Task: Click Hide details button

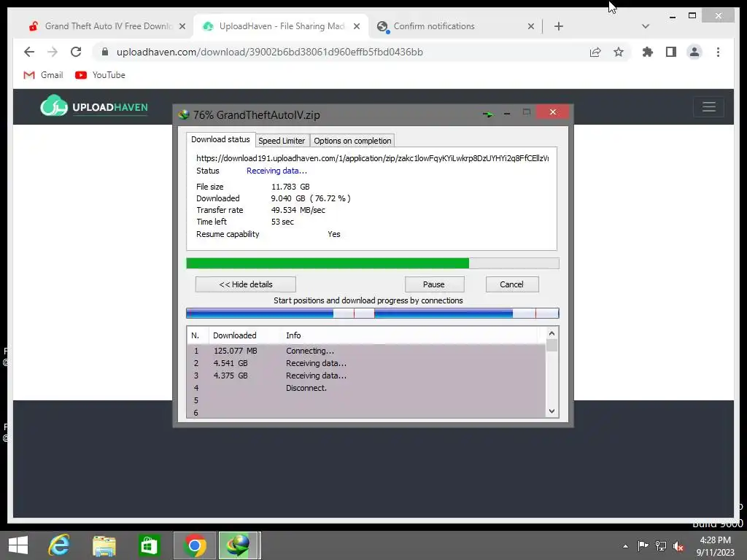Action: click(245, 284)
